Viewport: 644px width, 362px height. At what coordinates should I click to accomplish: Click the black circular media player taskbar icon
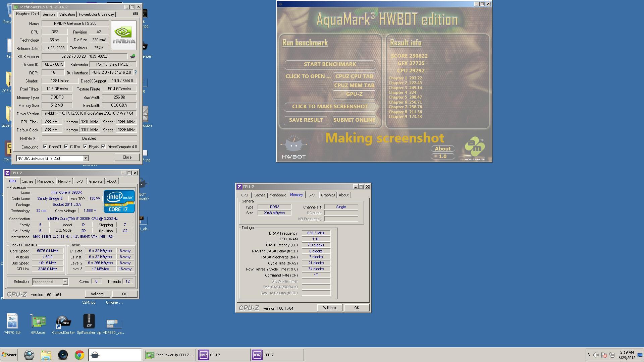pyautogui.click(x=63, y=355)
